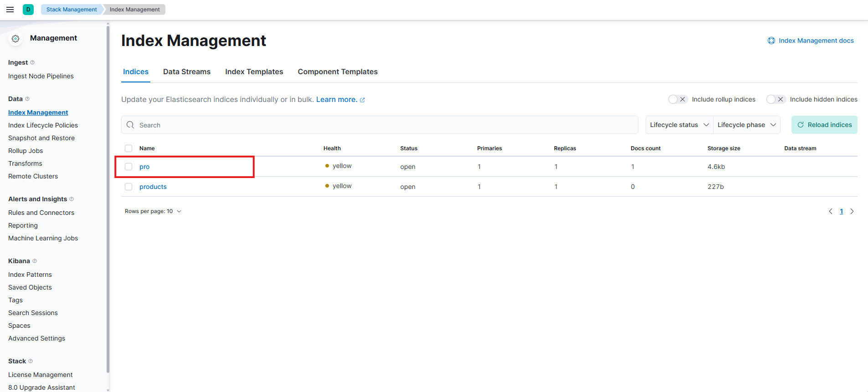
Task: Enable Include hidden indices switch
Action: tap(776, 99)
